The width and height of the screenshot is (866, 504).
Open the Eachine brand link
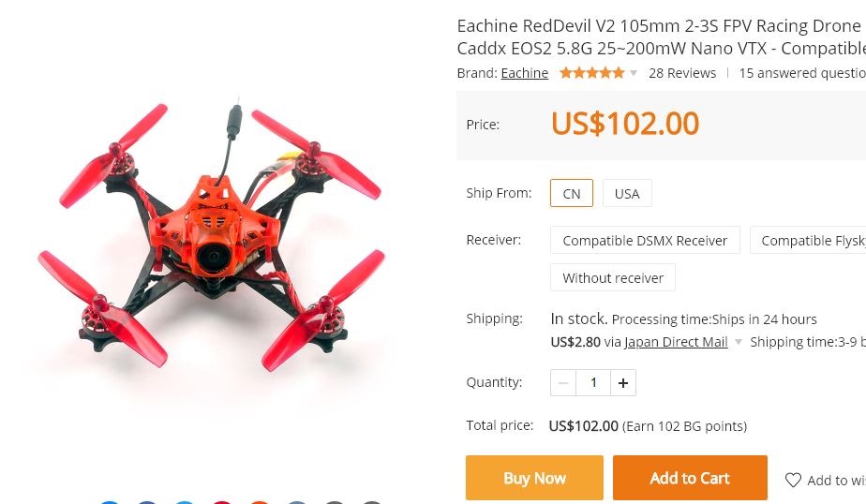tap(525, 73)
